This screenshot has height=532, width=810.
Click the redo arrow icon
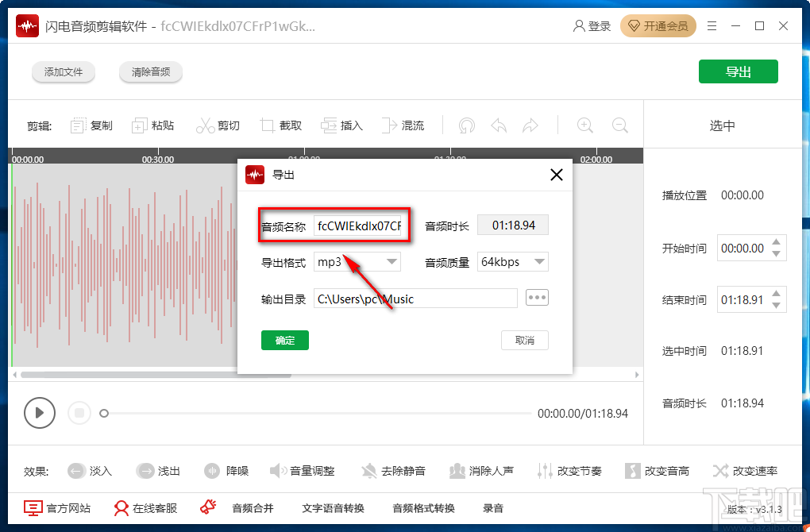tap(530, 125)
